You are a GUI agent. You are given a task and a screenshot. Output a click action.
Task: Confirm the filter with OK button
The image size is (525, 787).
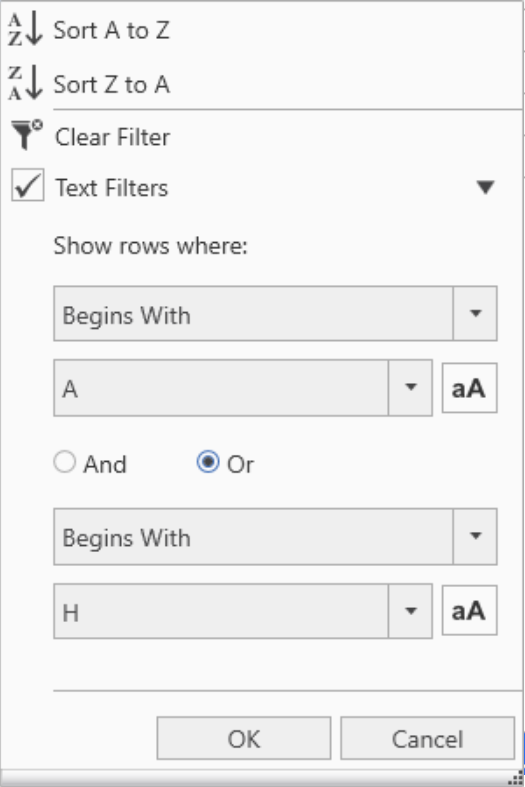click(244, 738)
